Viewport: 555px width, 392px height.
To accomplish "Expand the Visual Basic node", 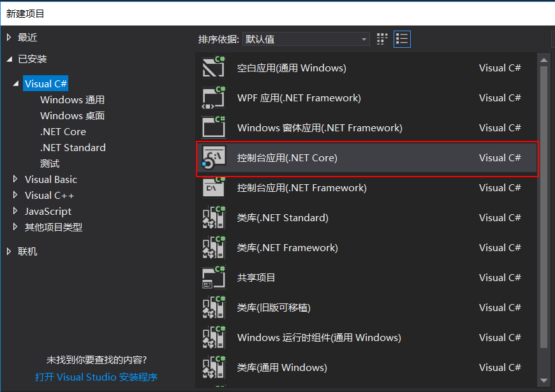I will click(15, 179).
